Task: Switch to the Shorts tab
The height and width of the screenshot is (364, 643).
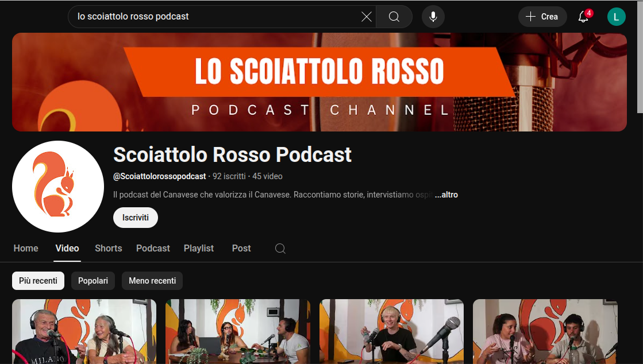Action: 109,249
